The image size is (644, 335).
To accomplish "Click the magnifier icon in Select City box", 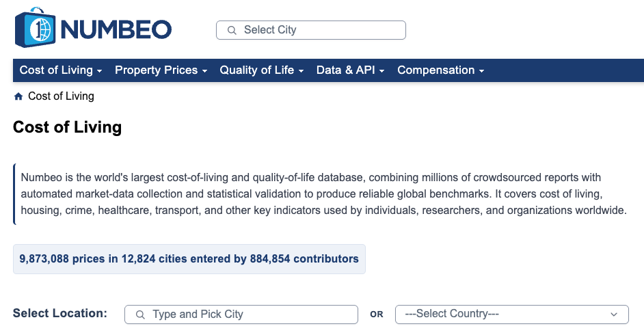I will click(x=232, y=30).
